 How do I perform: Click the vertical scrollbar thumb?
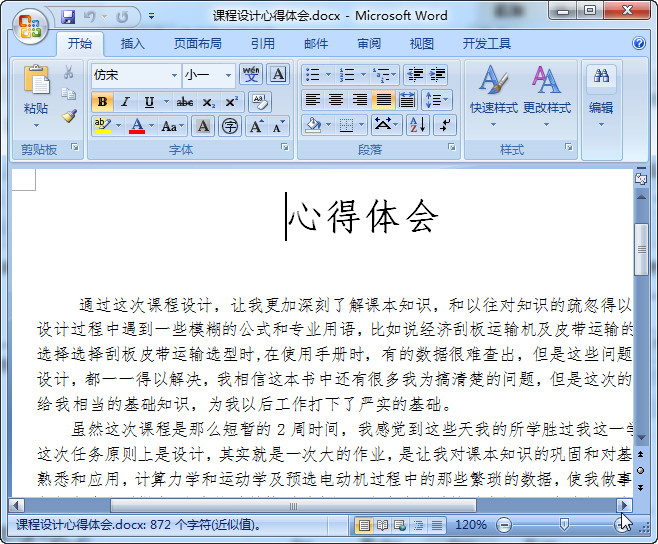(x=641, y=249)
